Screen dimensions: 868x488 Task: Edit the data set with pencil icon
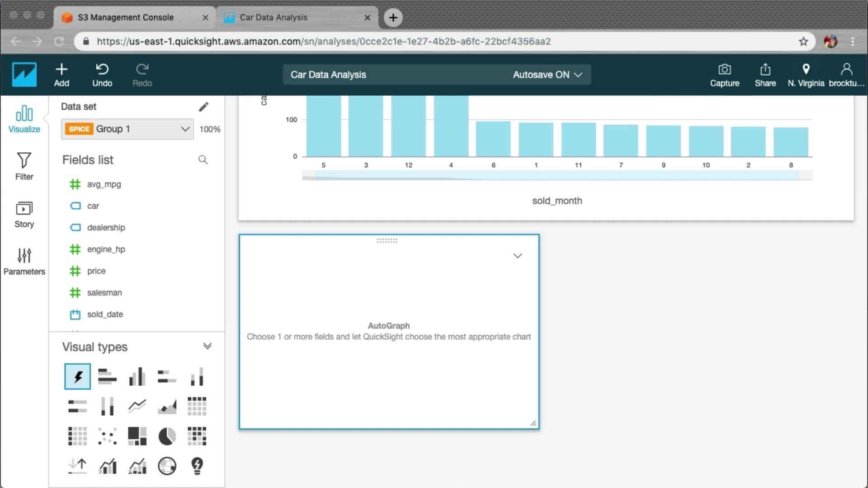[203, 107]
